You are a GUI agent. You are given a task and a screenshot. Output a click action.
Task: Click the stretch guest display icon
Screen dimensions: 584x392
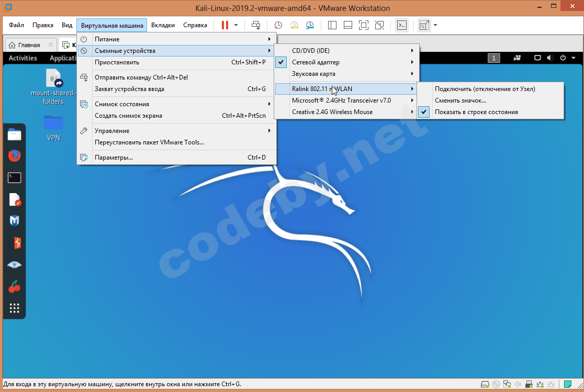point(424,25)
